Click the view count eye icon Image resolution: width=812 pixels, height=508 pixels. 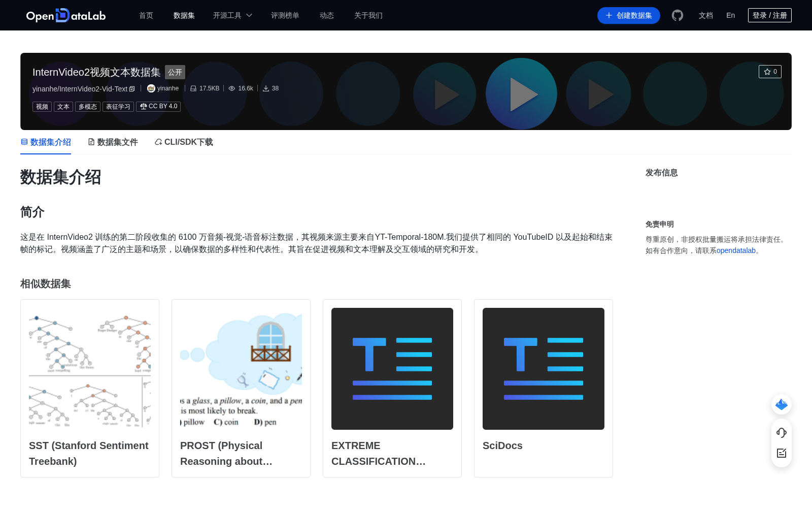click(x=232, y=88)
